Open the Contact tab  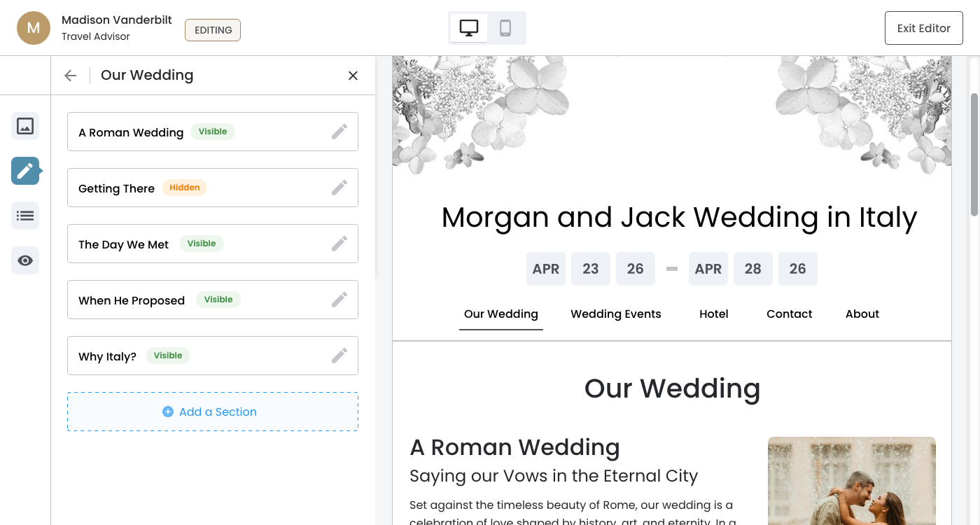(789, 314)
